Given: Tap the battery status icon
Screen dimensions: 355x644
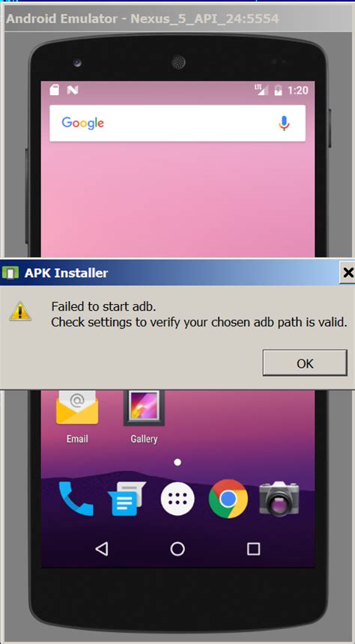Looking at the screenshot, I should 278,90.
